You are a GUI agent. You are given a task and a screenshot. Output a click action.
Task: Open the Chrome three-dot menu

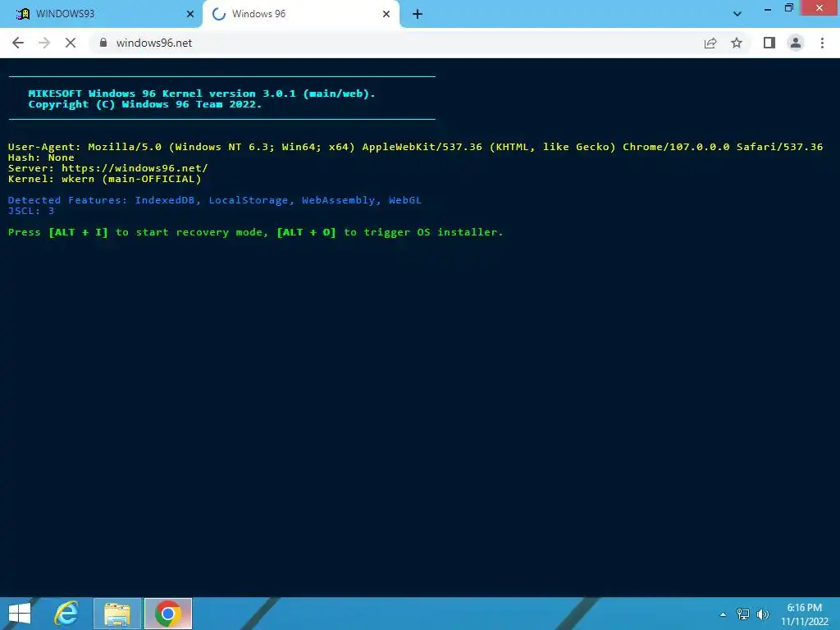tap(822, 43)
